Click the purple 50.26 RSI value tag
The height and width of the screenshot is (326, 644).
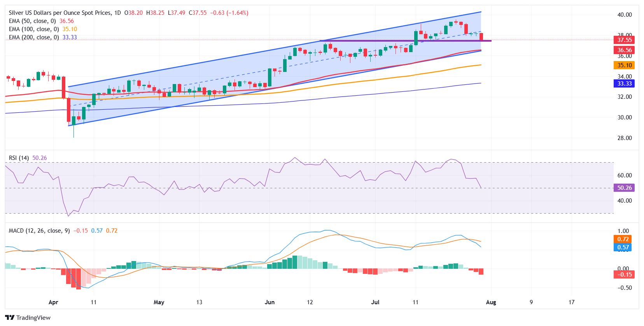(x=623, y=188)
